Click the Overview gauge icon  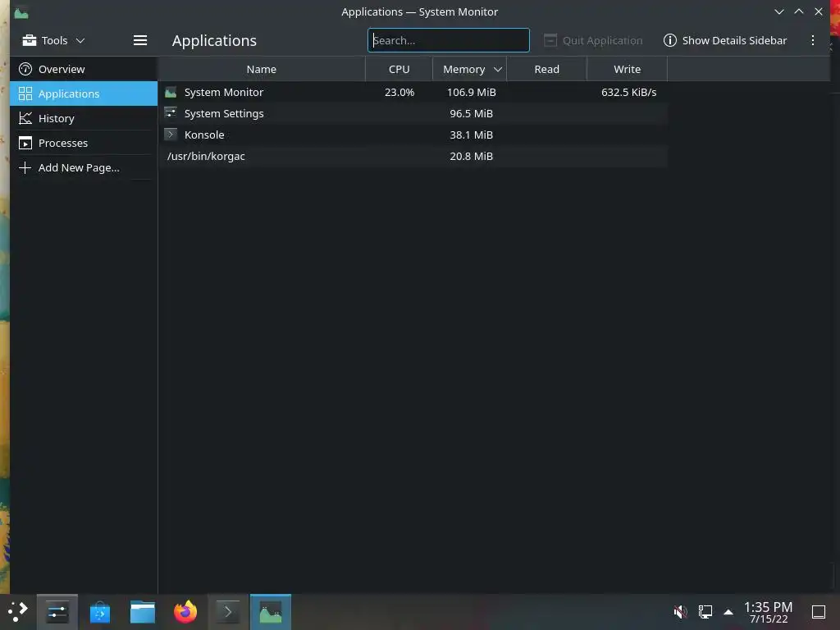[x=25, y=69]
